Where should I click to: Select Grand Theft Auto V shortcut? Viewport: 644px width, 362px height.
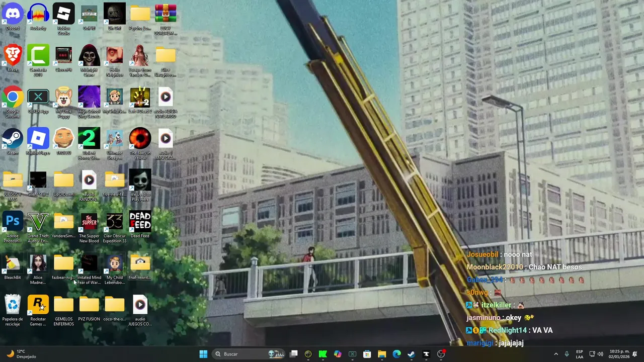pos(38,228)
